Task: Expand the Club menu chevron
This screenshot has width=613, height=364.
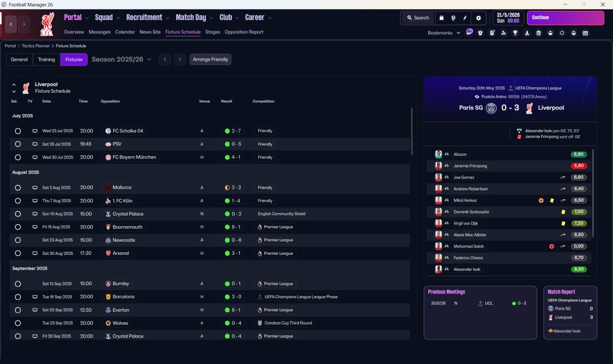Action: [x=237, y=18]
